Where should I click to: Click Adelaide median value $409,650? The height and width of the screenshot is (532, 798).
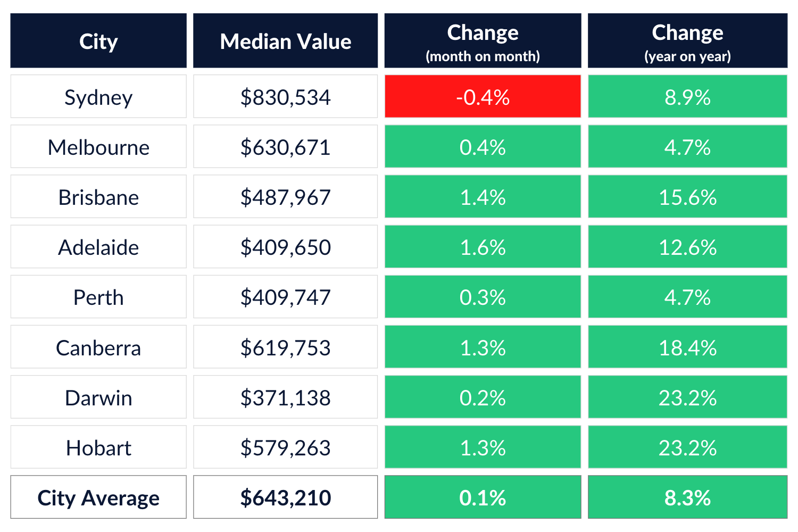click(x=285, y=247)
